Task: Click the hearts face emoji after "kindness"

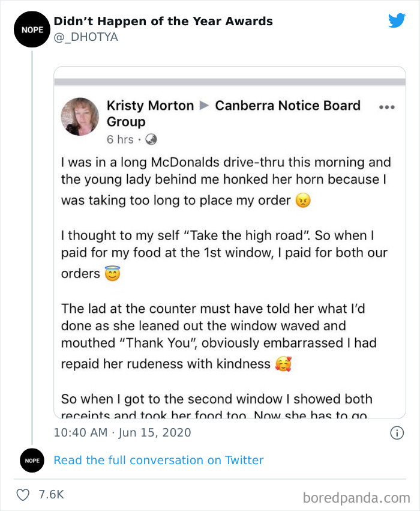Action: (x=283, y=364)
